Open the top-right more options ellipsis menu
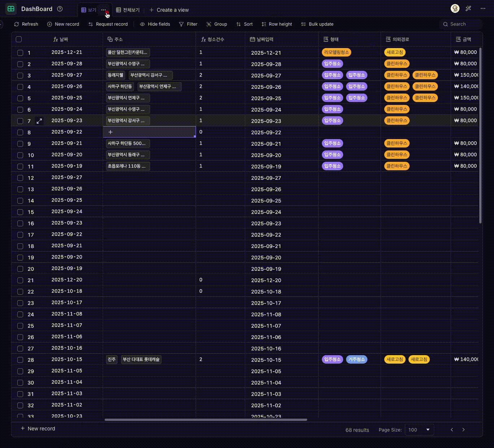 point(483,9)
